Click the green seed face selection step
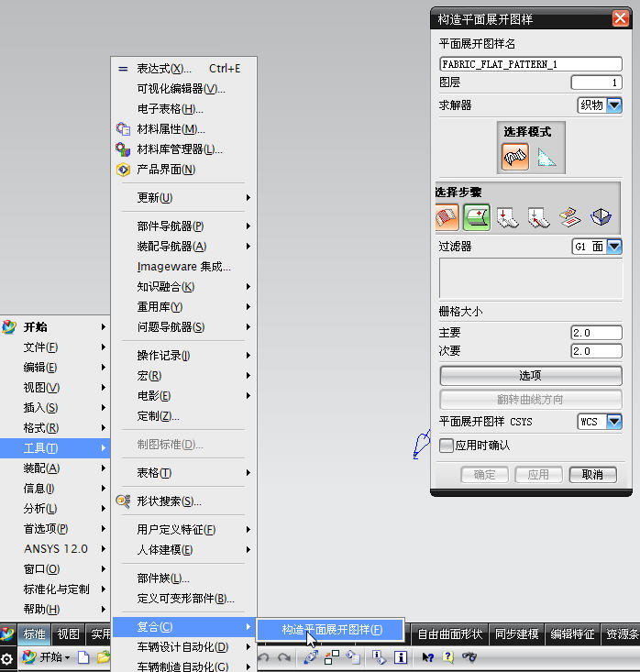 click(477, 217)
